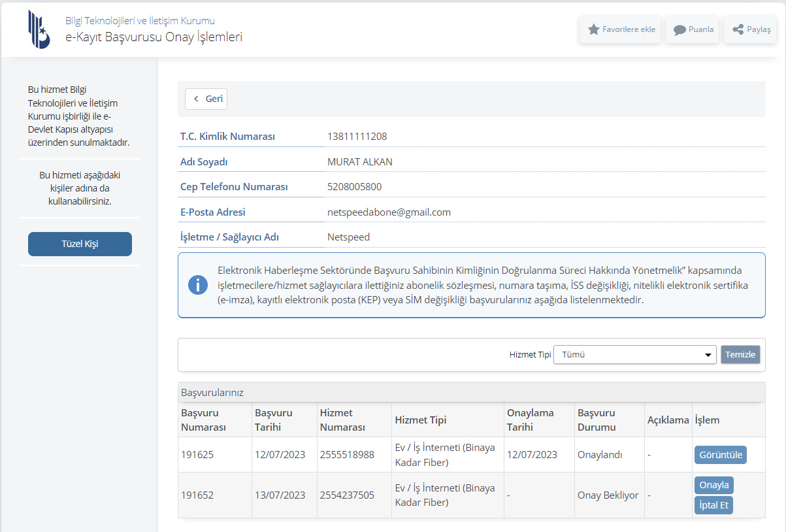Click provider name Netspeed
786x532 pixels.
[x=349, y=237]
